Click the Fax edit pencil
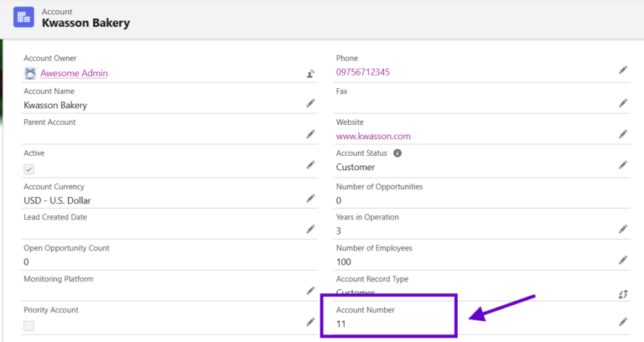 (x=623, y=103)
